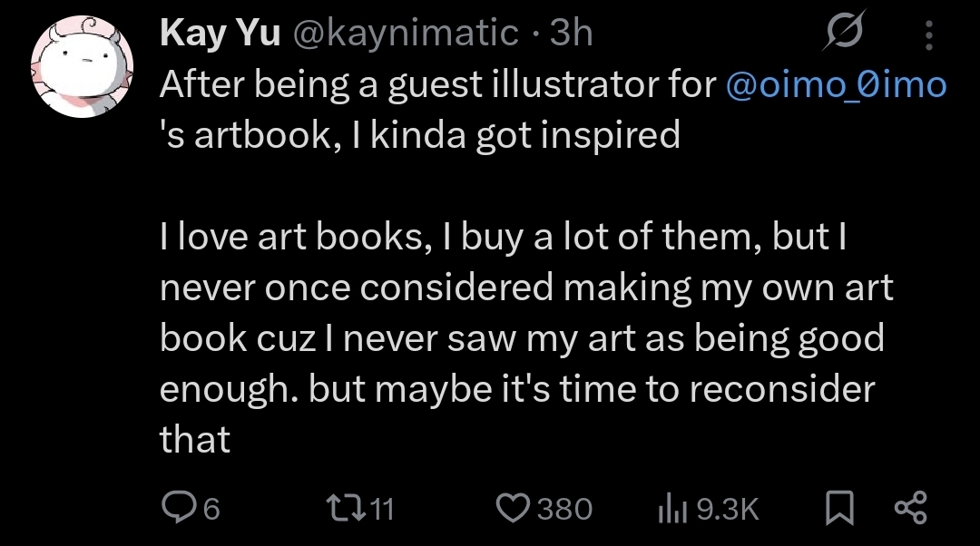Click the reply speech bubble icon

tap(176, 508)
